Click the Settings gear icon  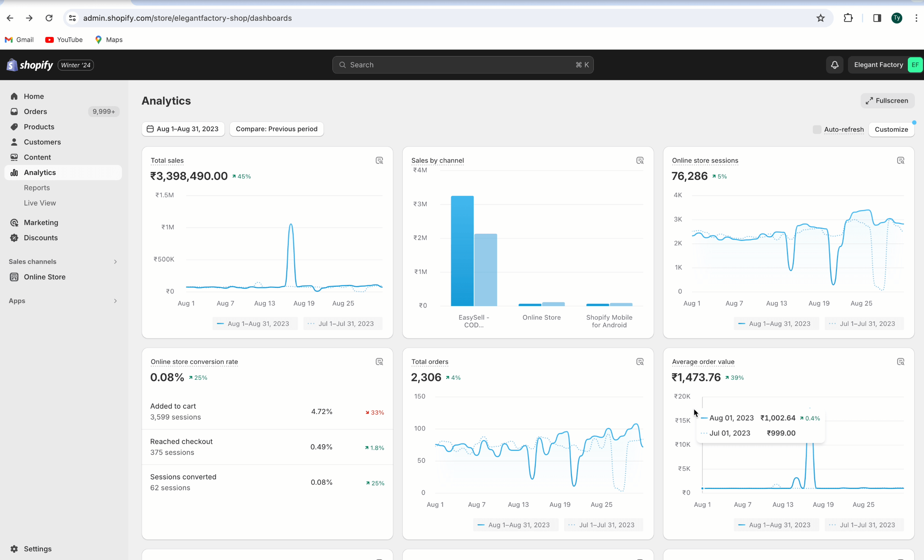(14, 549)
